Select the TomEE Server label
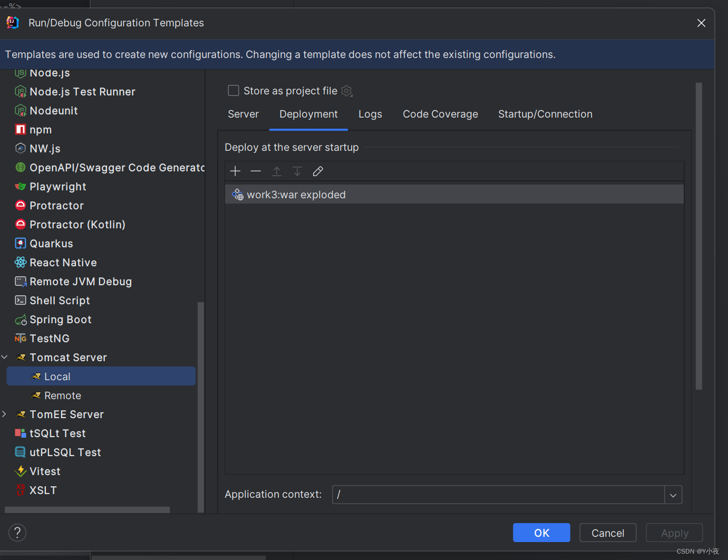The height and width of the screenshot is (560, 728). [x=66, y=414]
